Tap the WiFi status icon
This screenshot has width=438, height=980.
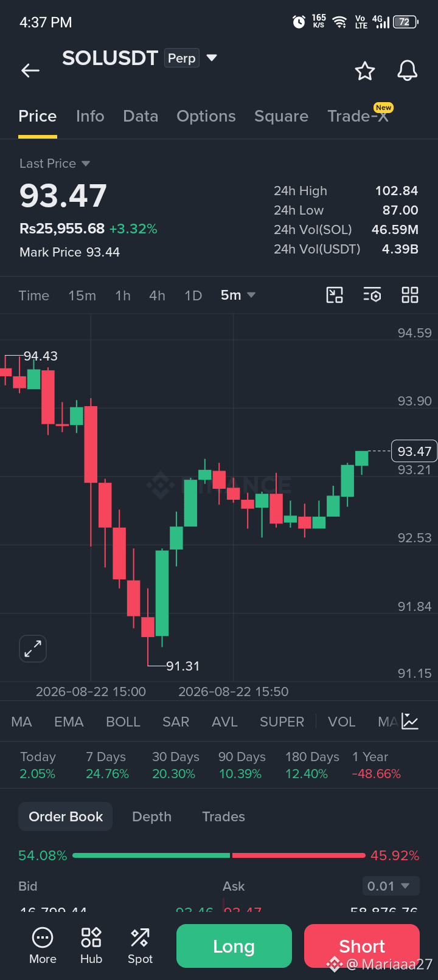click(340, 22)
